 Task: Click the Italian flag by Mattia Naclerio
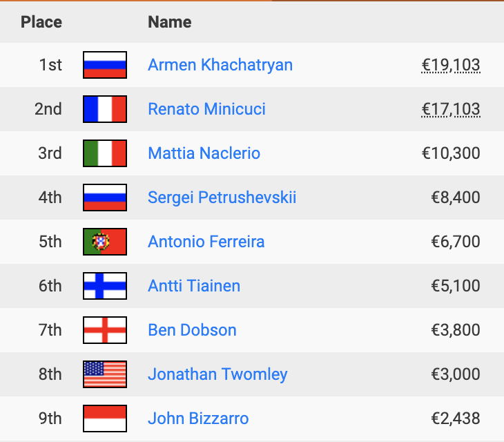105,153
